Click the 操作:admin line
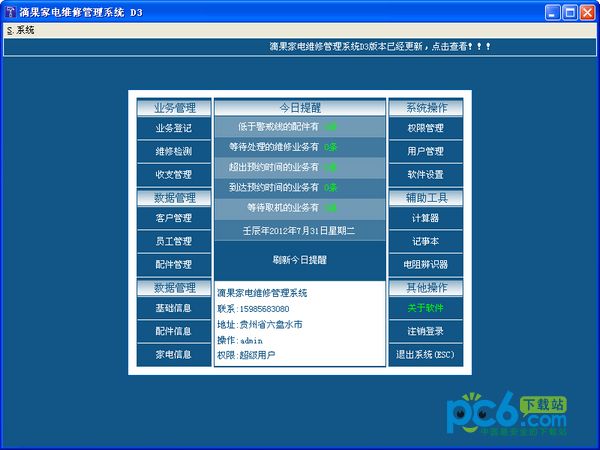 point(240,340)
